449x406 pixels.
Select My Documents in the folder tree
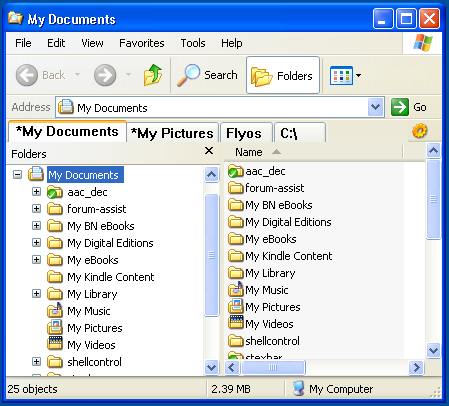pos(85,175)
